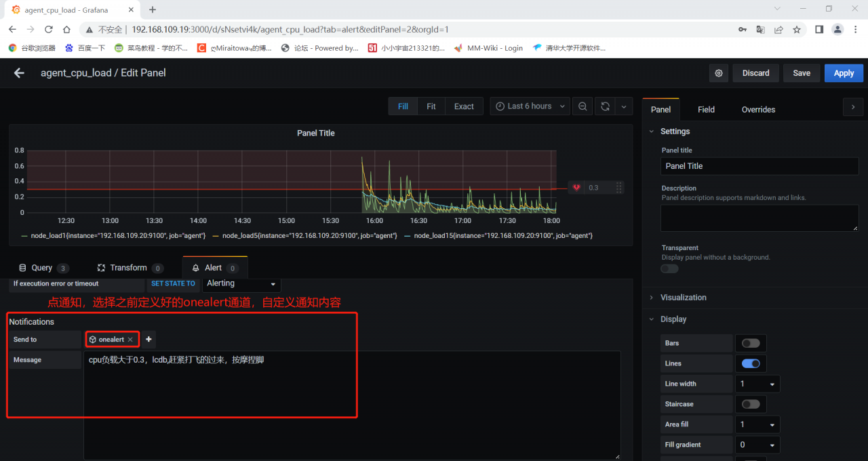Image resolution: width=868 pixels, height=461 pixels.
Task: Open MM-Wiki - Login bookmark
Action: pyautogui.click(x=488, y=48)
